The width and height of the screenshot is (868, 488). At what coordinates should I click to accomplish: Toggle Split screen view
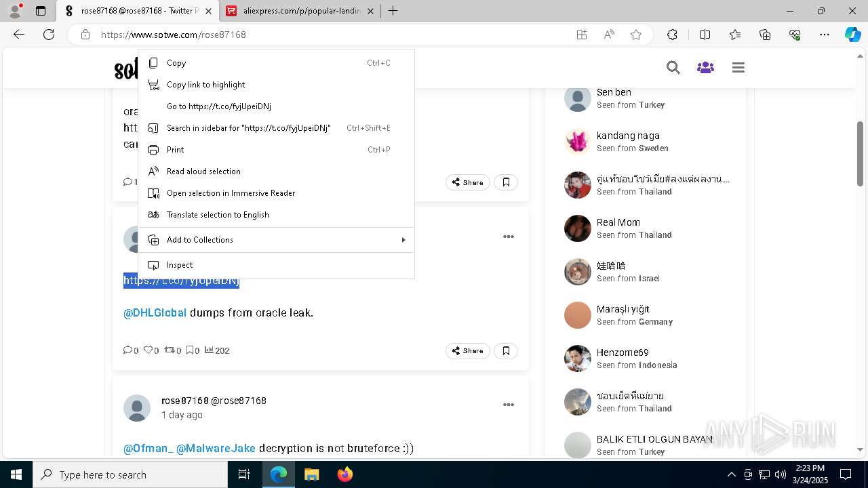[705, 35]
